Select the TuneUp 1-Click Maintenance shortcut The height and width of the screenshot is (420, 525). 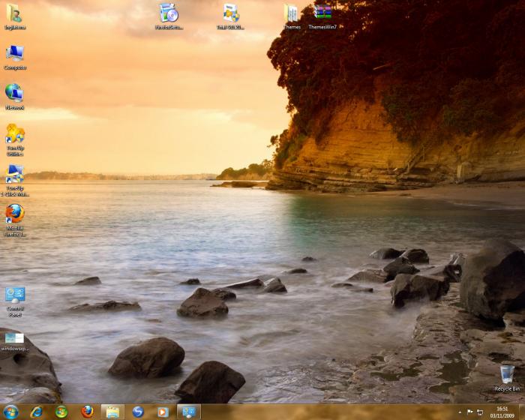[x=15, y=175]
